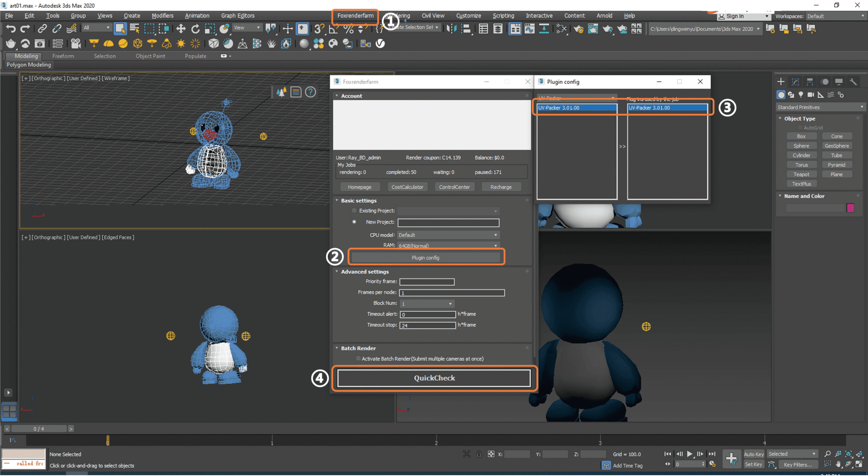Select the Existing Project radio button
868x476 pixels.
click(x=354, y=210)
